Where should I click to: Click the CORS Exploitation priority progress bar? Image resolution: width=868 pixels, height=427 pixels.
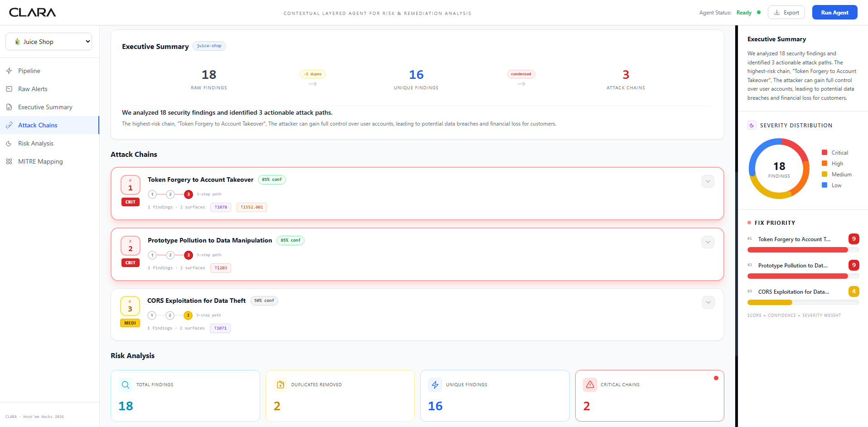pyautogui.click(x=803, y=302)
